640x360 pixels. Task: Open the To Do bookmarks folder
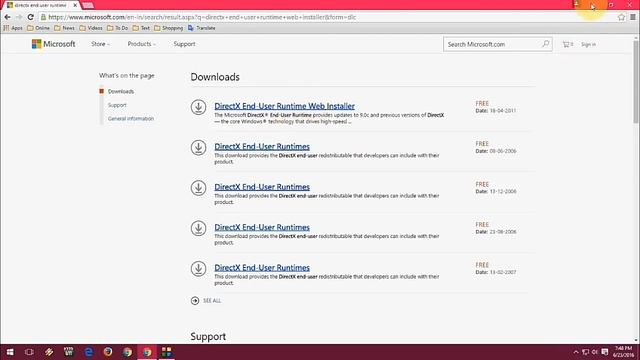pos(118,28)
